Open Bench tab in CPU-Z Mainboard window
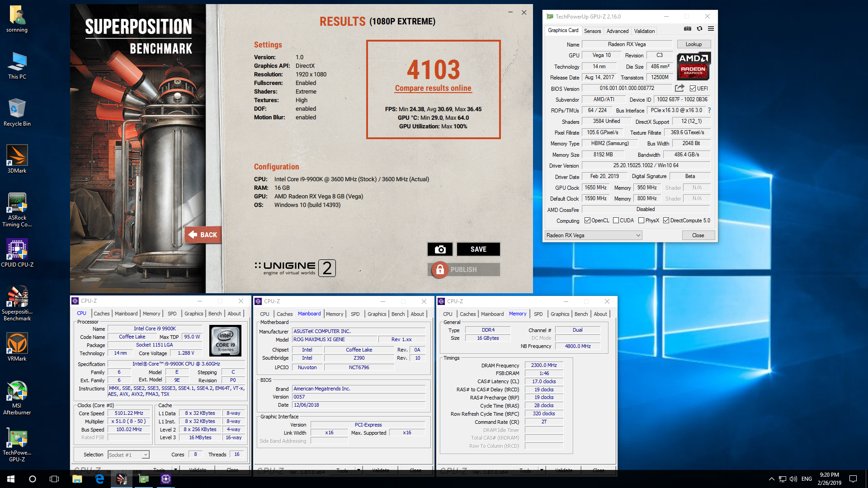 click(x=398, y=314)
